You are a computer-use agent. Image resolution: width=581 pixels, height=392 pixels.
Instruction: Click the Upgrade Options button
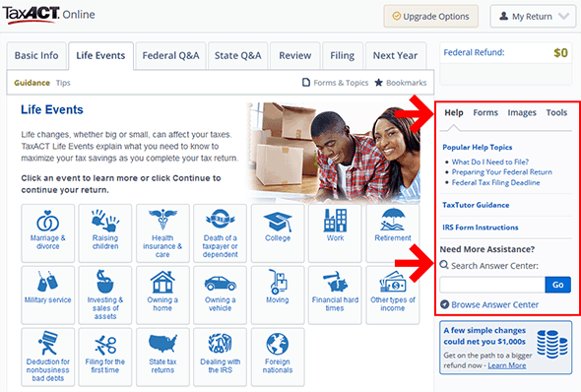click(431, 17)
